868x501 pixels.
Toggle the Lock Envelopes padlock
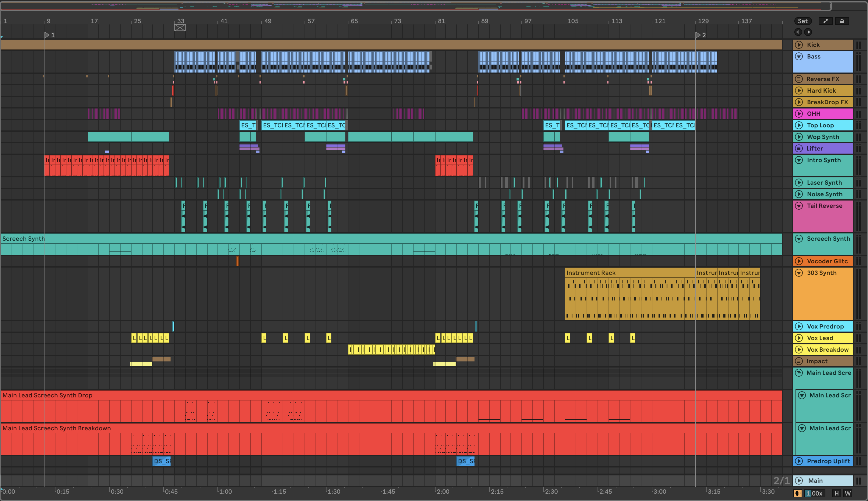[x=842, y=21]
